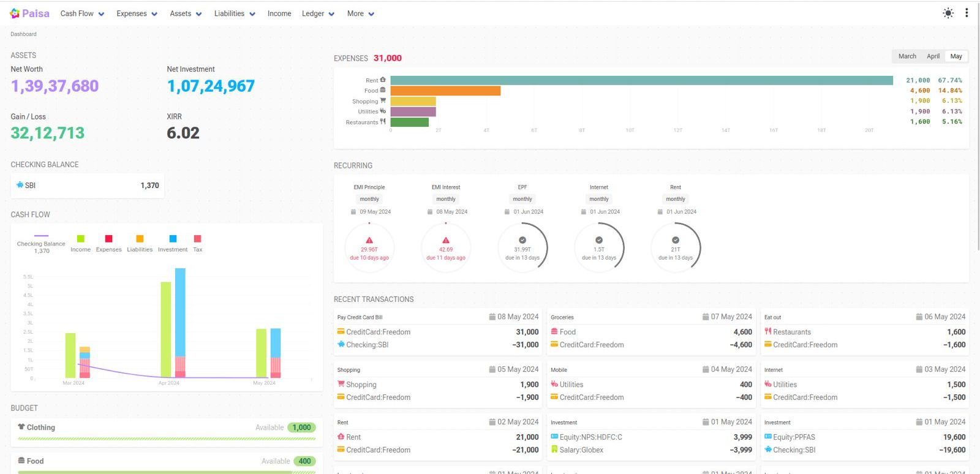Click the Food icon in Budget section

[21, 461]
